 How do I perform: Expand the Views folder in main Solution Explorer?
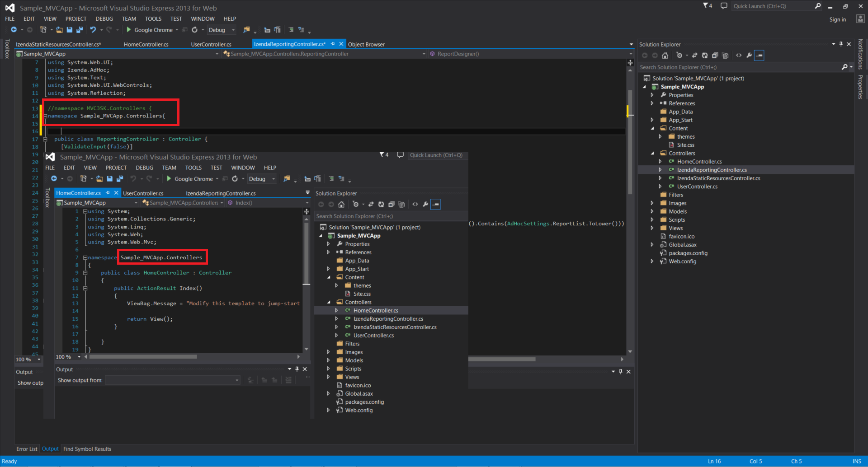(x=652, y=228)
